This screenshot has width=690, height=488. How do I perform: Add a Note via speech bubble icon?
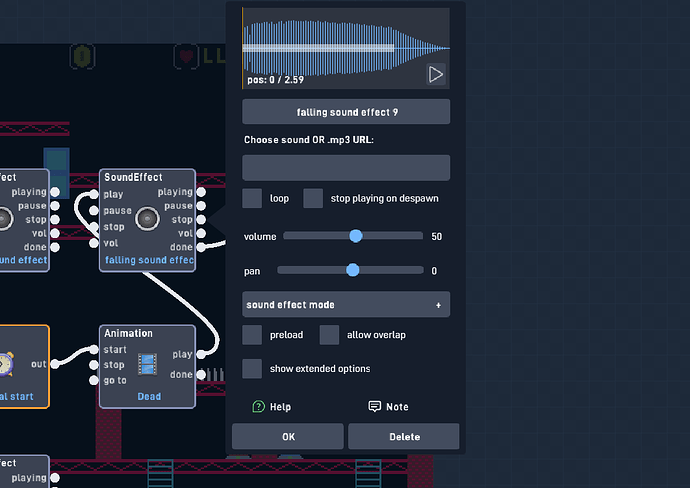click(374, 406)
